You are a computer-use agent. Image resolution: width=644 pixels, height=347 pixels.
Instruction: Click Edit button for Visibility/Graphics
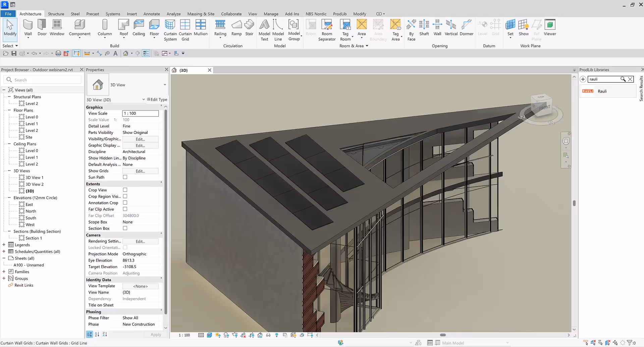(x=140, y=139)
